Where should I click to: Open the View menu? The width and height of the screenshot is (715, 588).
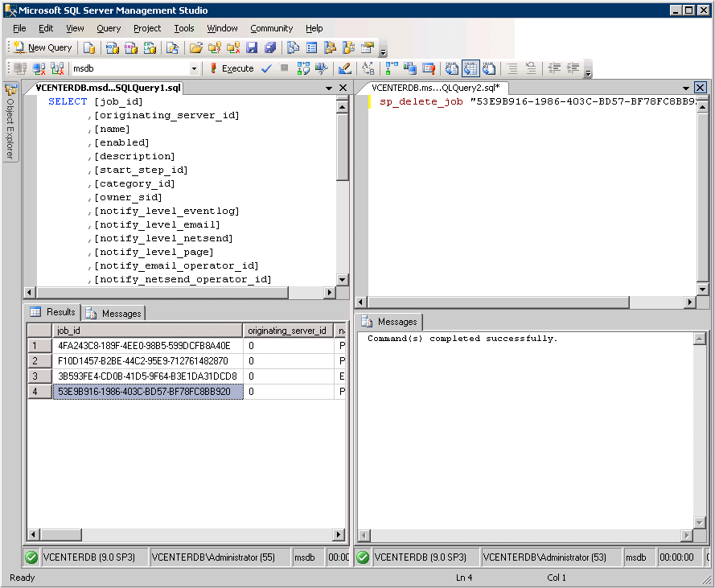point(75,28)
